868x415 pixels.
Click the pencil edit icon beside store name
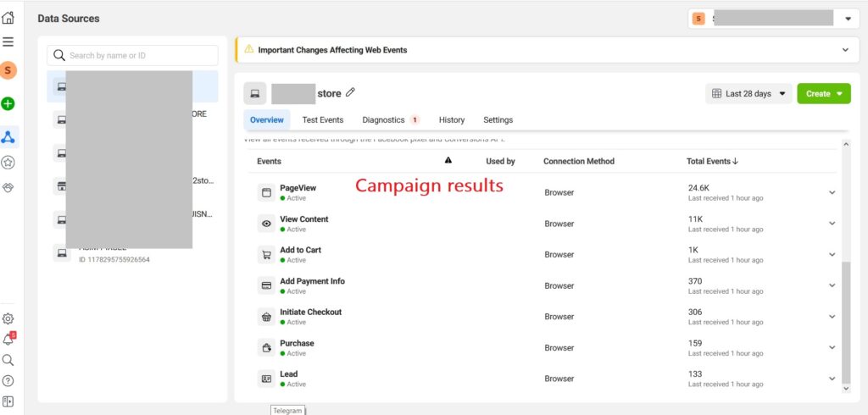pos(351,92)
